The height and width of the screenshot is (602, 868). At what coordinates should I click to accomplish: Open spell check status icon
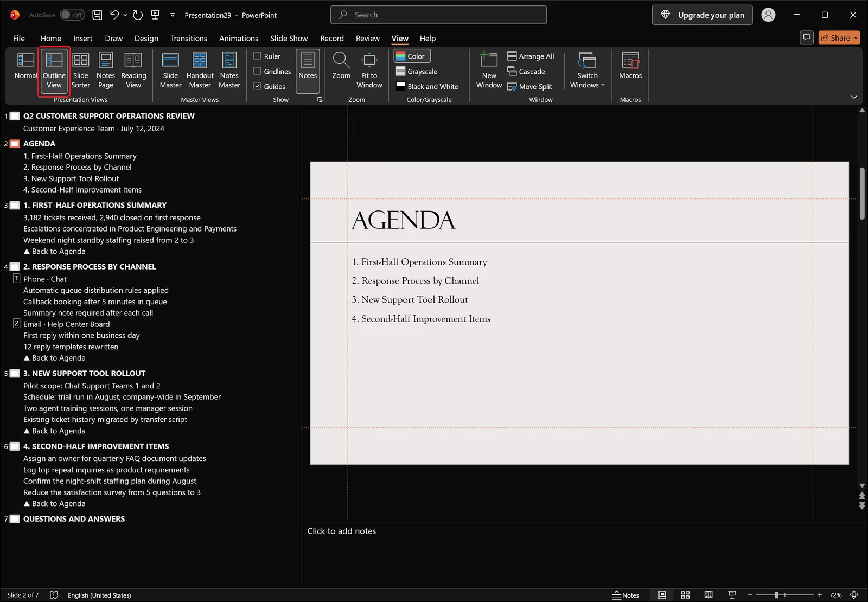pyautogui.click(x=54, y=595)
